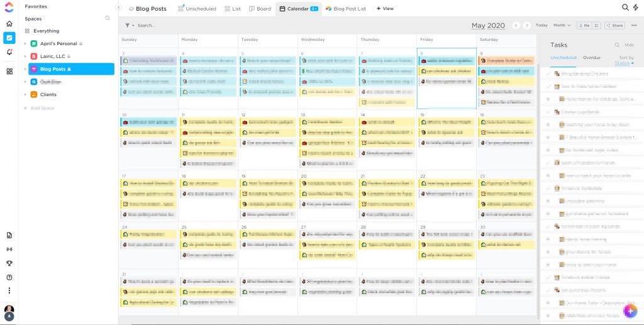Open Everything in sidebar
The width and height of the screenshot is (644, 325).
(42, 31)
